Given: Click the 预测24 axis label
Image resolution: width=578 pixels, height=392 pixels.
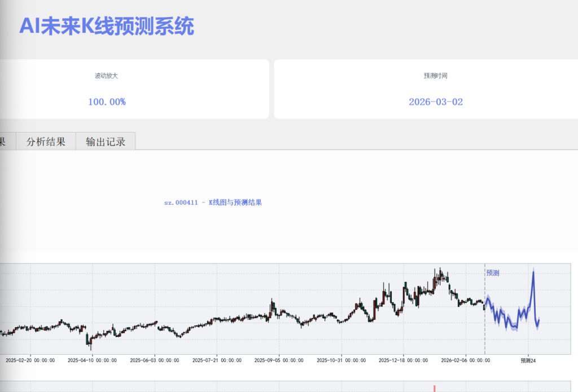Looking at the screenshot, I should pos(528,360).
